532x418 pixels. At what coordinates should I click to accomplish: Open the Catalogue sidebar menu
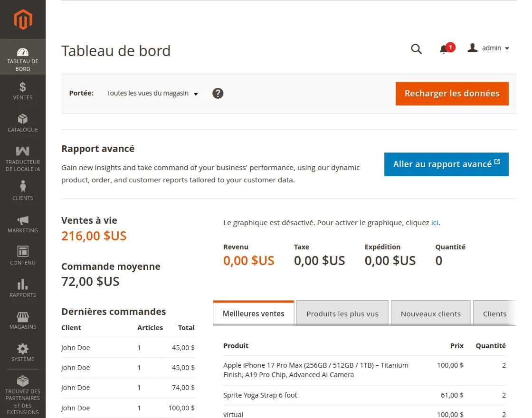coord(23,123)
